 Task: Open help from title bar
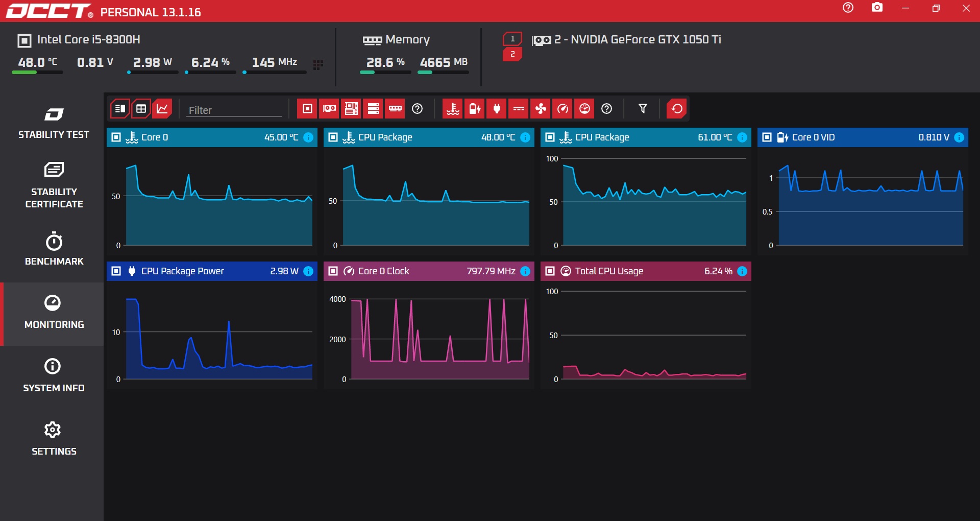848,8
